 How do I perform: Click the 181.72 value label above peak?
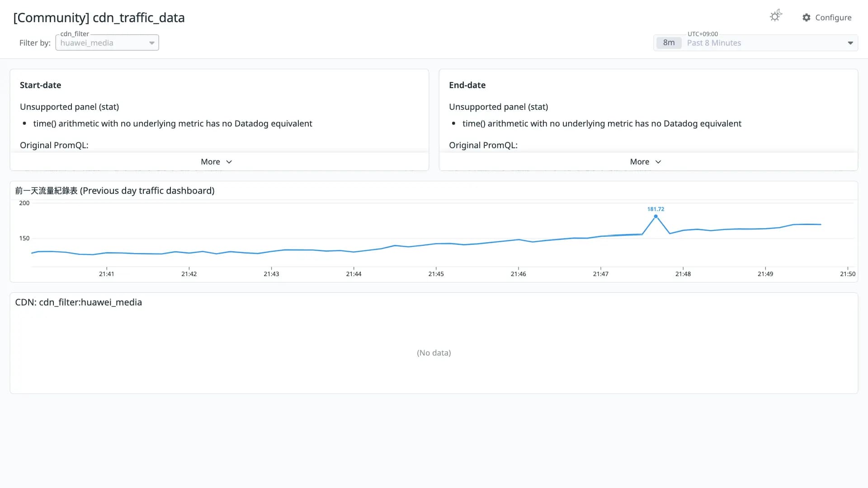coord(656,209)
